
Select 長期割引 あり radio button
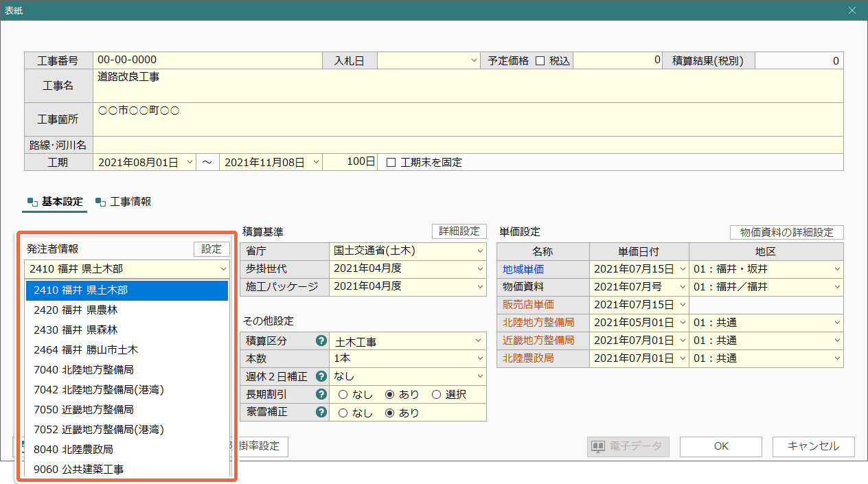click(x=389, y=395)
